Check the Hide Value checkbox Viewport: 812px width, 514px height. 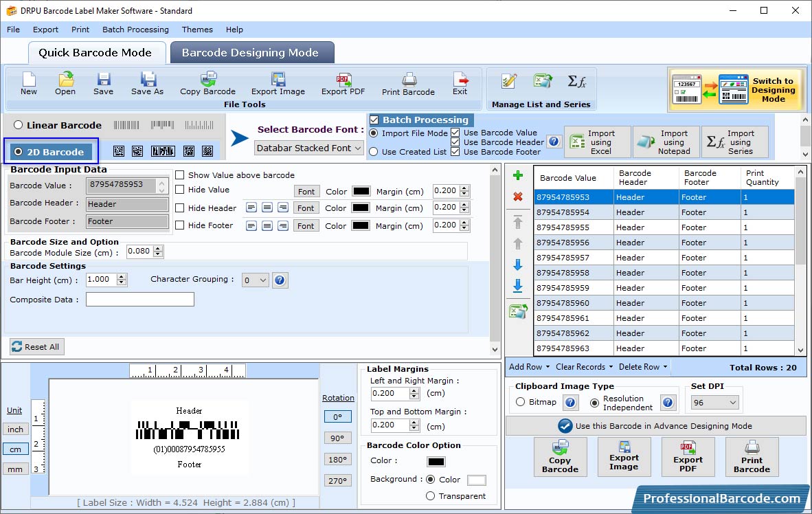point(180,190)
